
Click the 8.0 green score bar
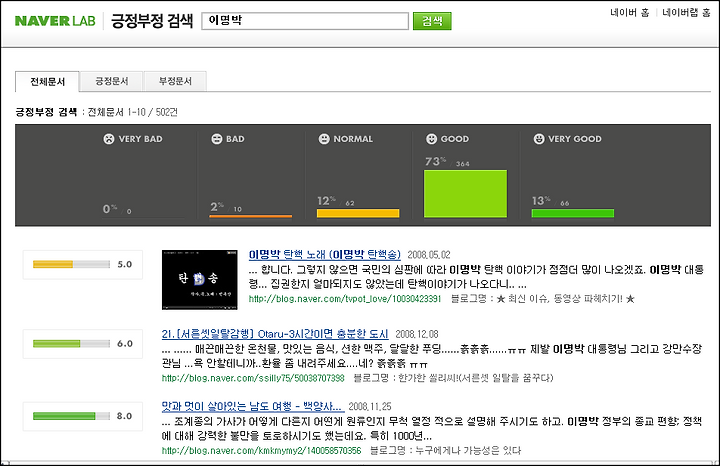(71, 416)
